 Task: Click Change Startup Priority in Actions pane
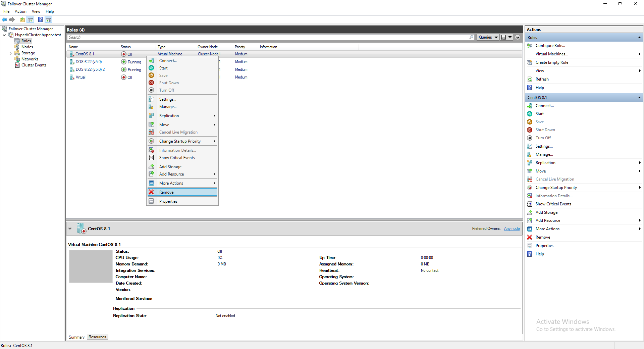click(x=556, y=188)
